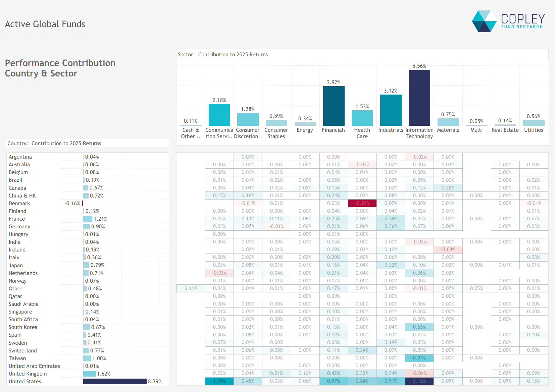Select Taiwan Information Technology 0.97% cell

click(x=419, y=358)
